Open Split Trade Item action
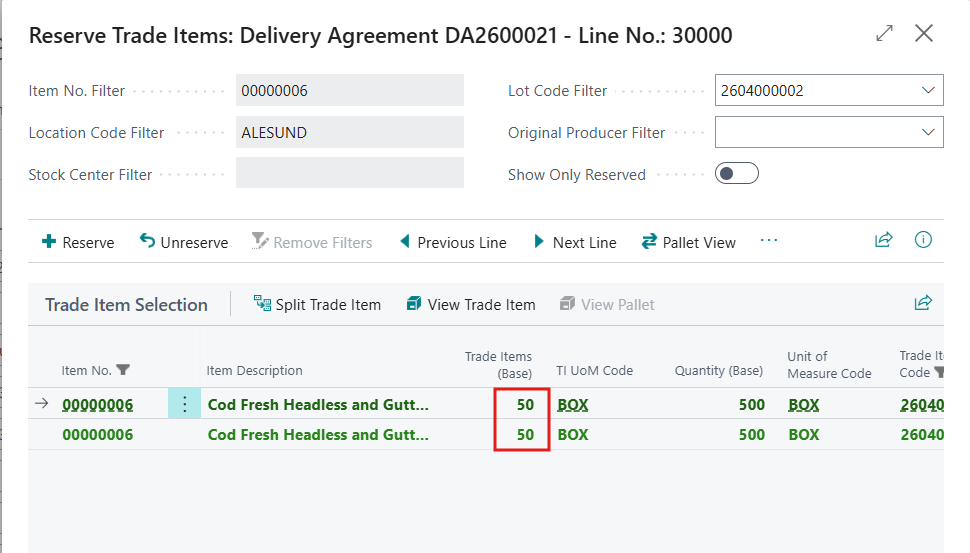The image size is (970, 553). [317, 304]
